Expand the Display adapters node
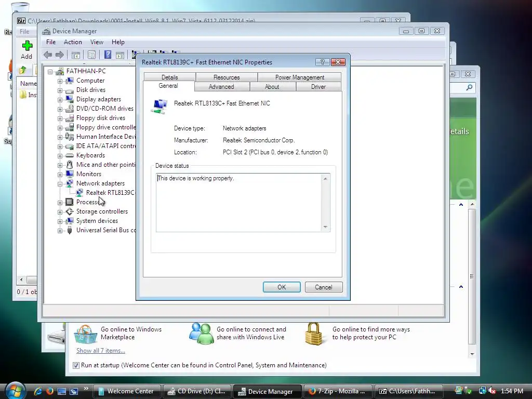Screen dimensions: 532x399 [x=60, y=100]
